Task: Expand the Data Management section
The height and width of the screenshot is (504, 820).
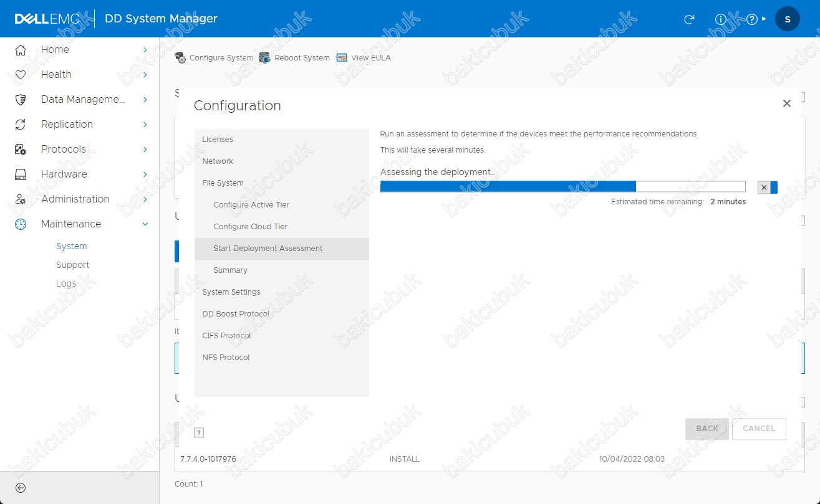Action: (81, 100)
